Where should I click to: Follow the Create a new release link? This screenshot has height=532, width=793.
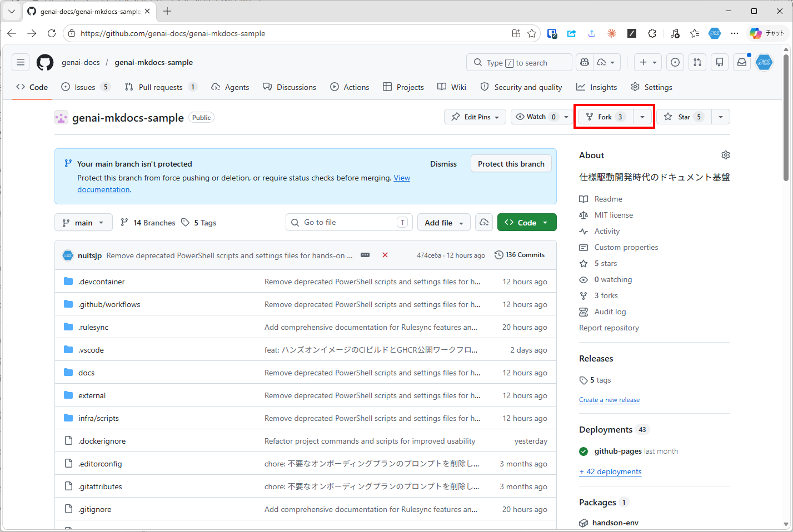(609, 400)
